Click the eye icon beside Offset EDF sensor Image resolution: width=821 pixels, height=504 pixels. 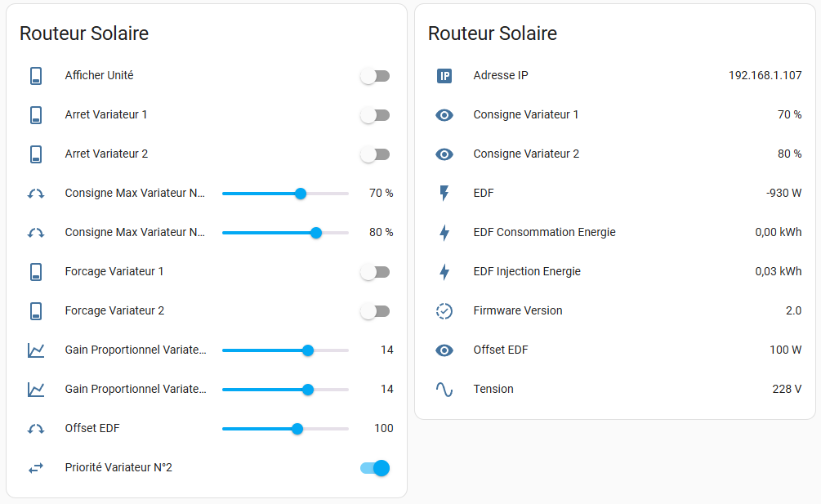444,350
